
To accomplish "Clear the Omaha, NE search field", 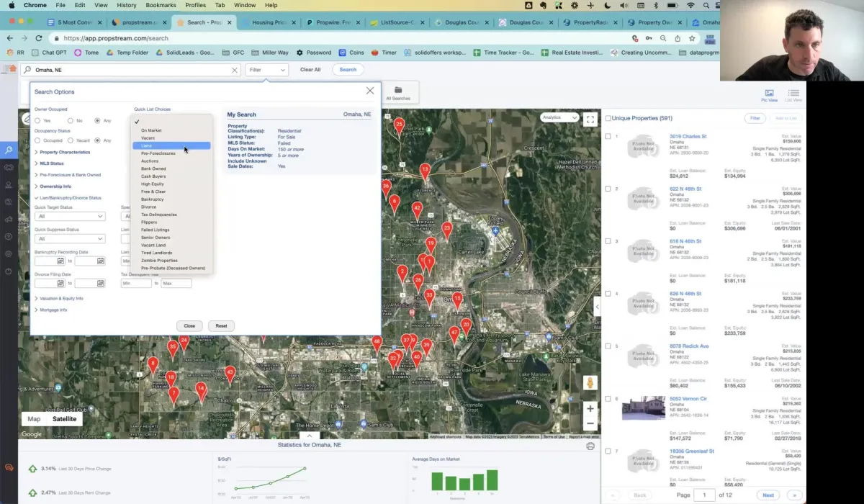I will (235, 70).
